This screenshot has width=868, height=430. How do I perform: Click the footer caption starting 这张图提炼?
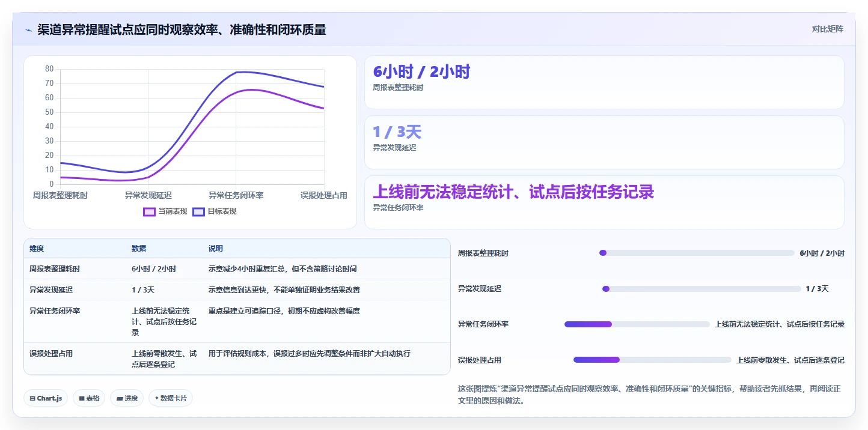[x=649, y=395]
